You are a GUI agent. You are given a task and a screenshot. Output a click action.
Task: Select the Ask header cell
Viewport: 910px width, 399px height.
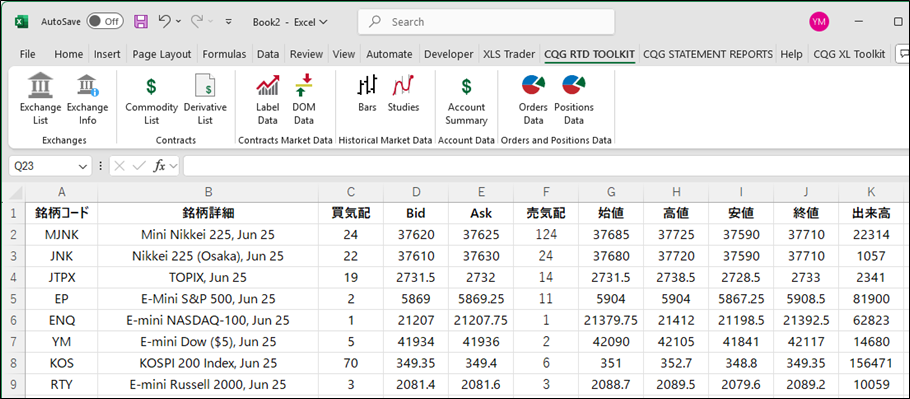point(481,213)
